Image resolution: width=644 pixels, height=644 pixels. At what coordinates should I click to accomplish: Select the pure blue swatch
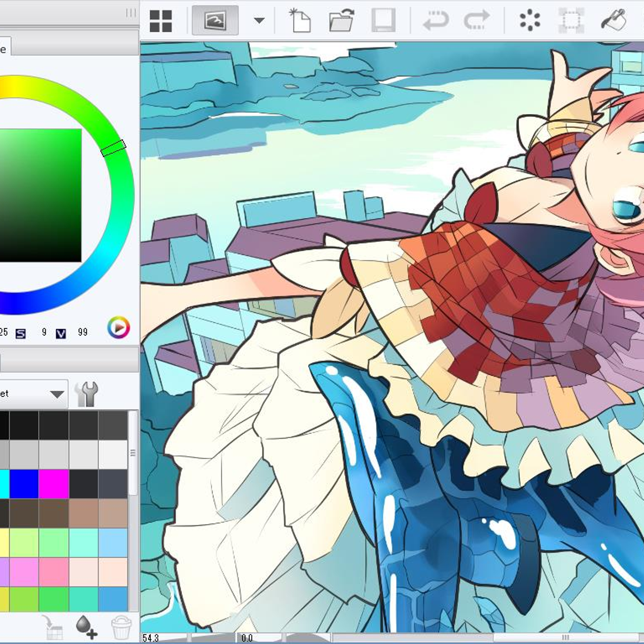24,484
